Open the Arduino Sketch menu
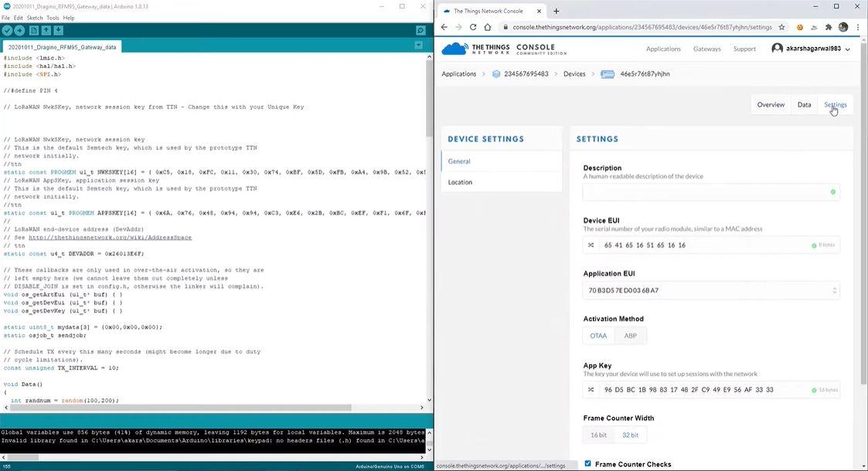Image resolution: width=868 pixels, height=471 pixels. pos(35,18)
